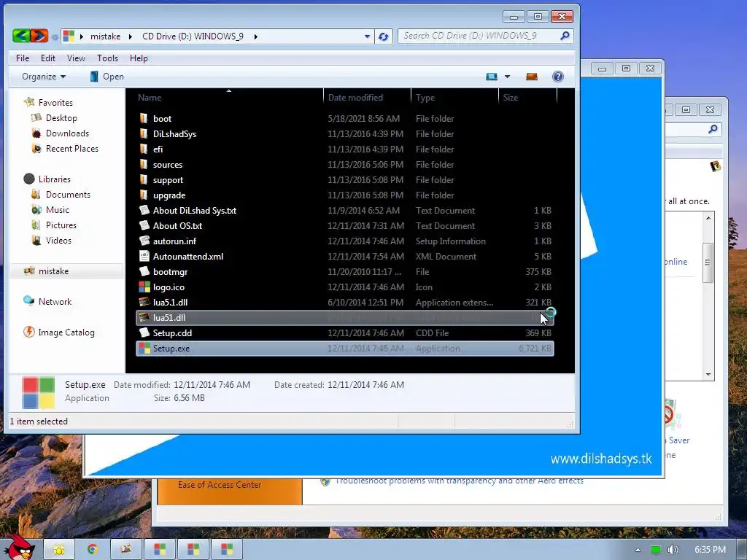
Task: Open recent locations dropdown beside nav arrows
Action: (55, 36)
